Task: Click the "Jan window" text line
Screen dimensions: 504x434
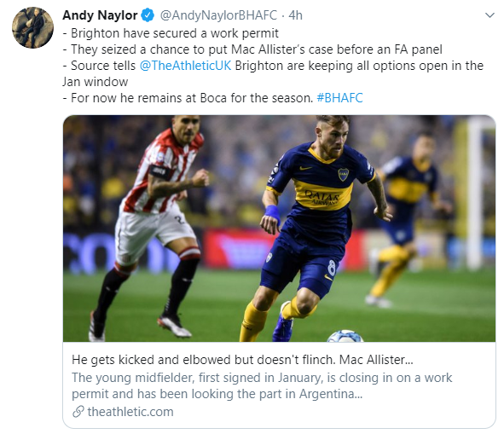Action: 96,82
